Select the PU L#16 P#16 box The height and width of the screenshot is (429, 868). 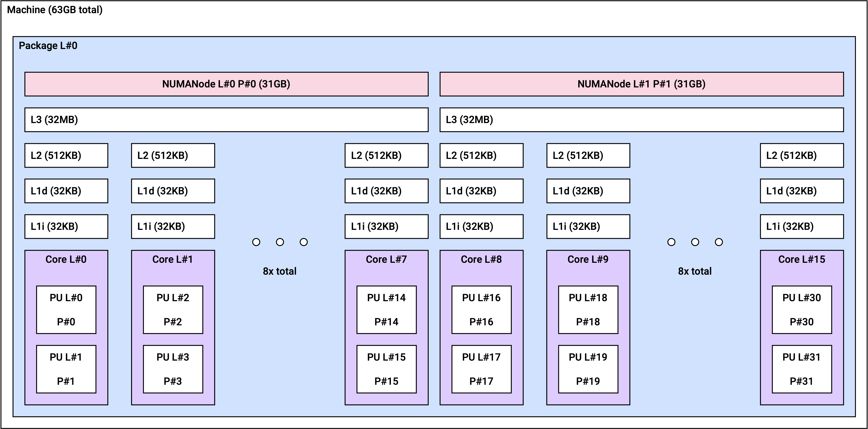[481, 310]
